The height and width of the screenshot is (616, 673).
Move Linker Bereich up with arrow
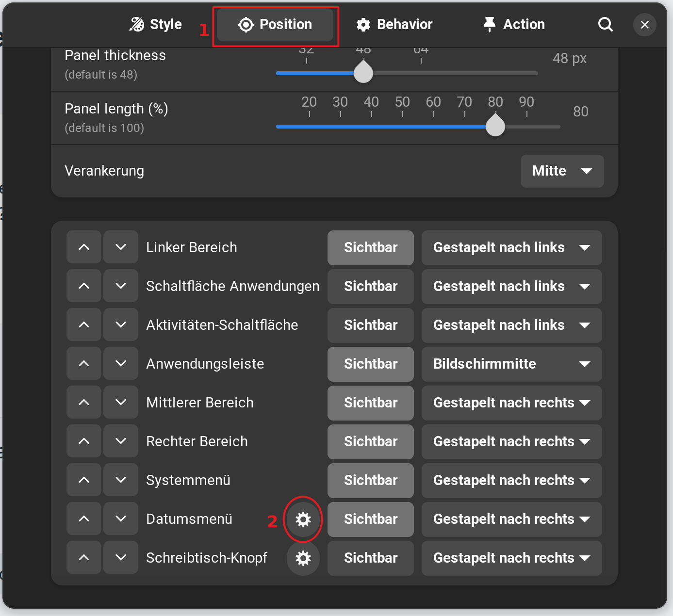point(84,247)
